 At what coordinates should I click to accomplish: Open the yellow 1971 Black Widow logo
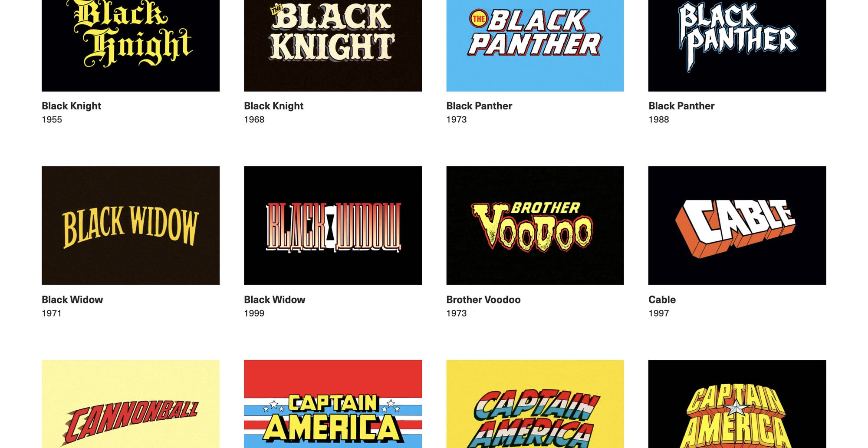point(131,225)
